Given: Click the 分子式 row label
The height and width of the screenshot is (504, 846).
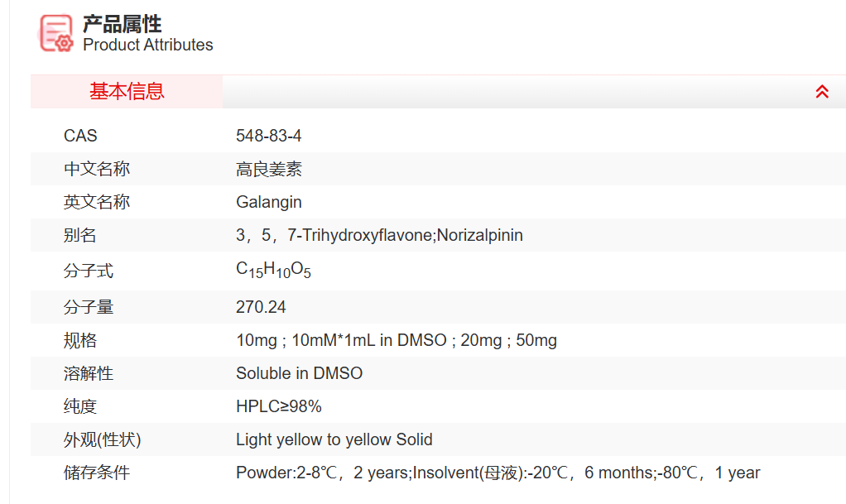Looking at the screenshot, I should tap(89, 271).
